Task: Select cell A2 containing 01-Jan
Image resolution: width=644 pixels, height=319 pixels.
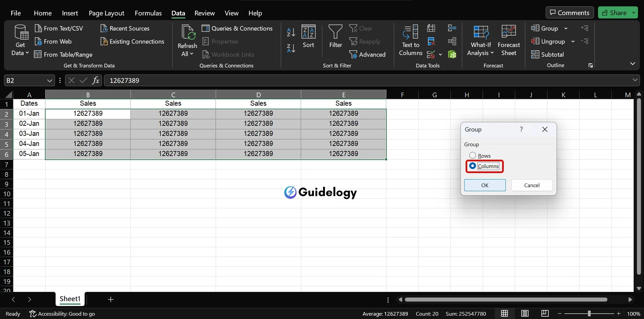Action: point(29,114)
